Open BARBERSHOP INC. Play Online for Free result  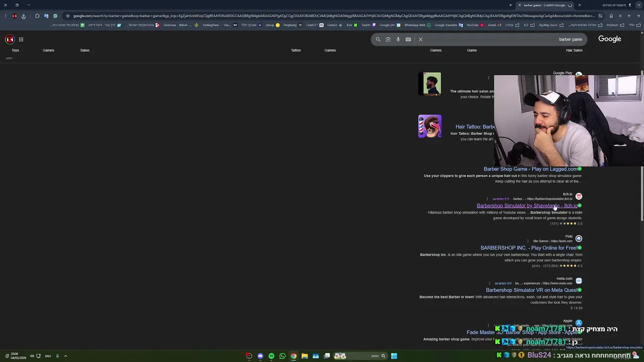(529, 248)
